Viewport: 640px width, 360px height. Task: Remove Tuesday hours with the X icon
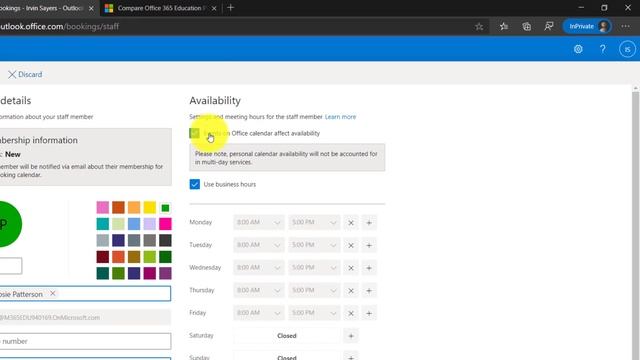(x=351, y=245)
